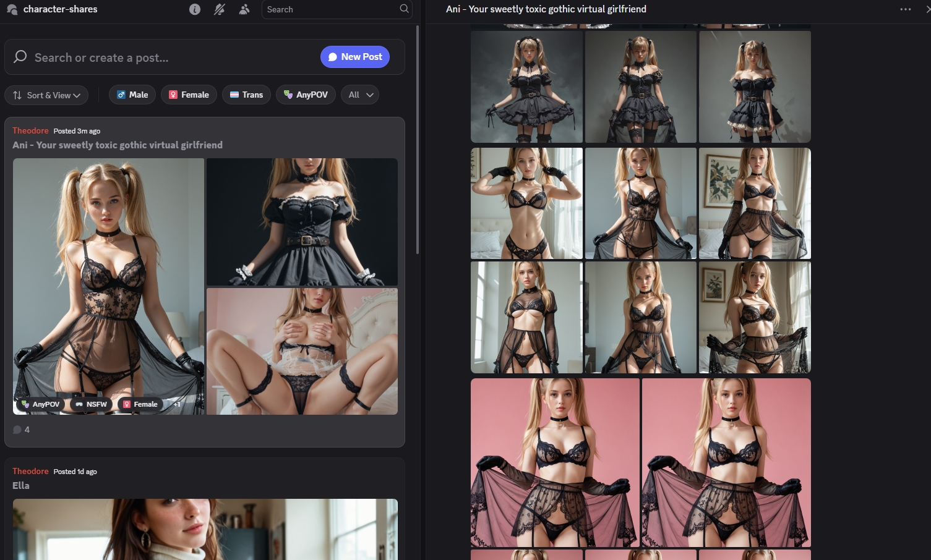Click the New Post button
The image size is (931, 560).
coord(355,57)
